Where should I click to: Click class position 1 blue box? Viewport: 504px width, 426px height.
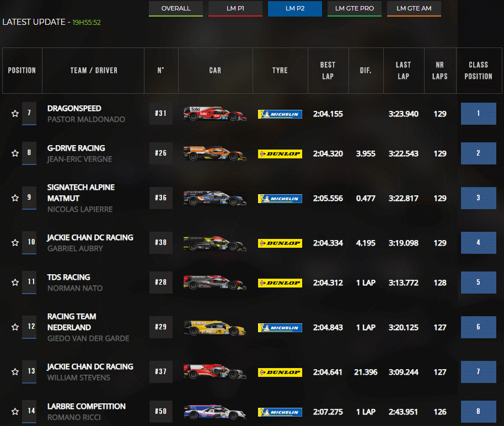(x=478, y=114)
